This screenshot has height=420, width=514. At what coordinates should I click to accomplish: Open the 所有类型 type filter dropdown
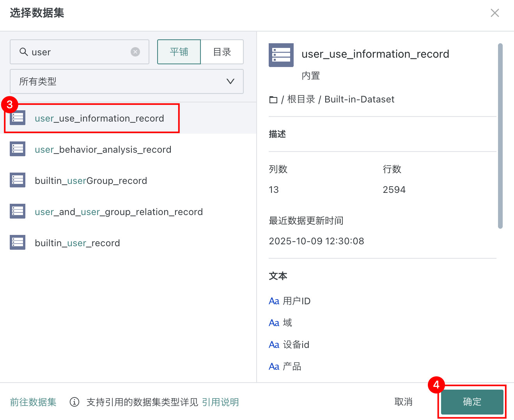tap(126, 81)
